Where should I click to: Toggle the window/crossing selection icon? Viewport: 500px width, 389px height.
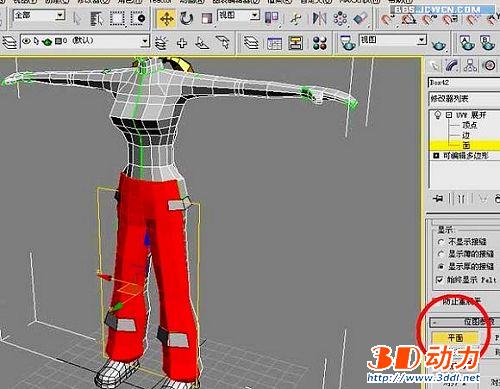tap(138, 19)
